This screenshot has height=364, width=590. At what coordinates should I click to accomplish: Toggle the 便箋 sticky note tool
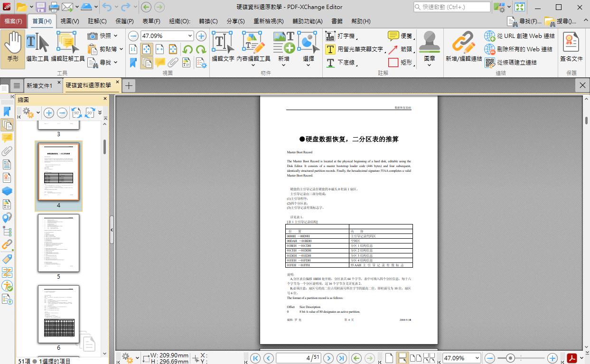401,36
